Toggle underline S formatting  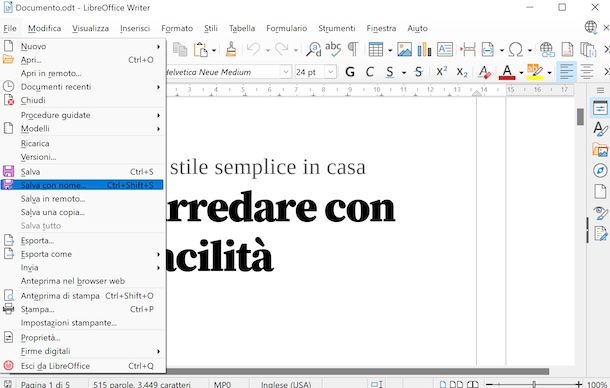coord(390,72)
